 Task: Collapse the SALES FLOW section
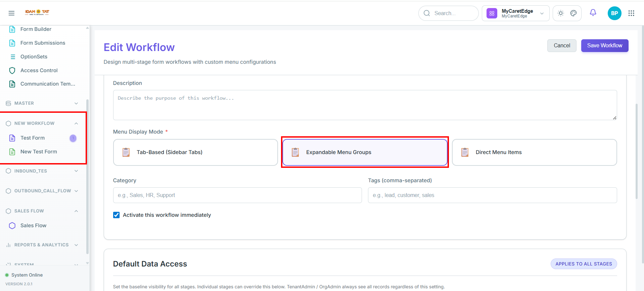76,211
